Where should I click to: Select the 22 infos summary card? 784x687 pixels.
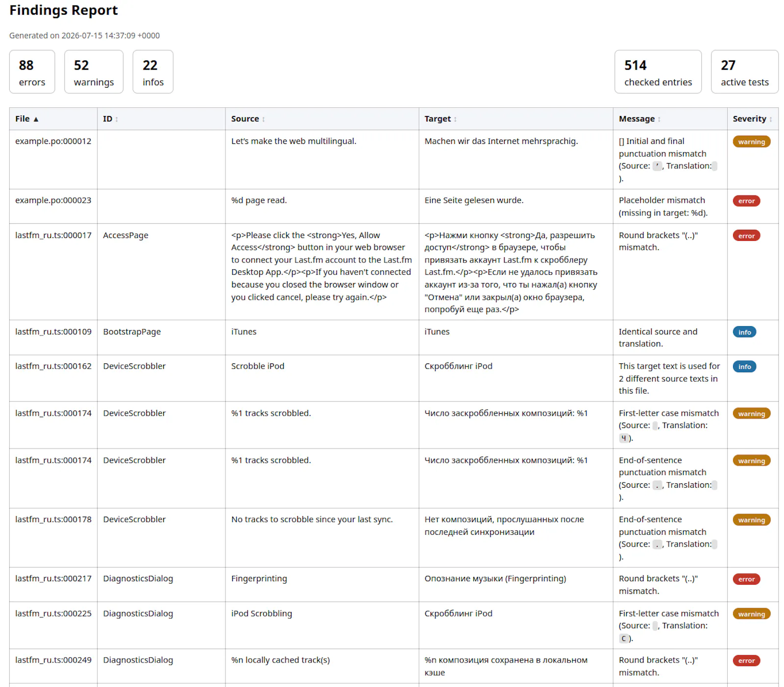(x=153, y=71)
